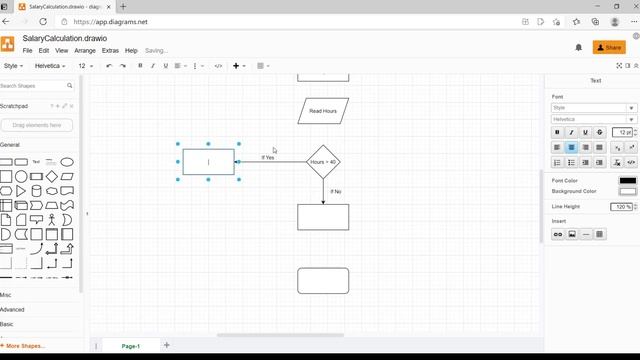
Task: Open the Helvetica font dropdown in the toolbar
Action: pyautogui.click(x=50, y=66)
